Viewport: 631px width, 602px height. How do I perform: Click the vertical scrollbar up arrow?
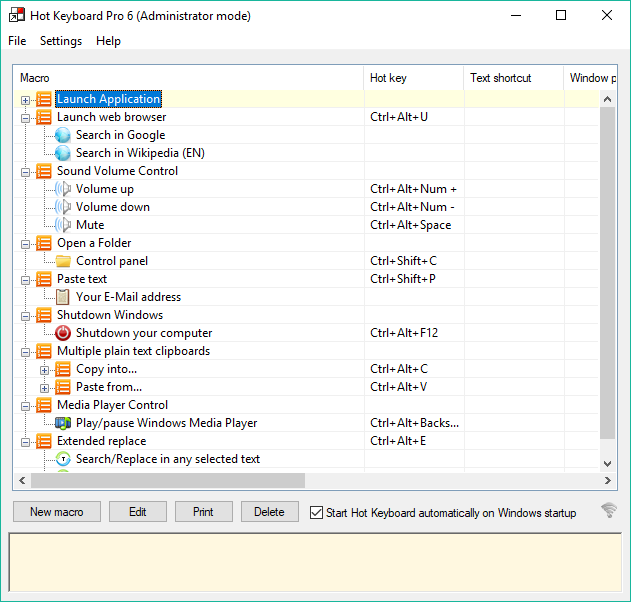608,99
